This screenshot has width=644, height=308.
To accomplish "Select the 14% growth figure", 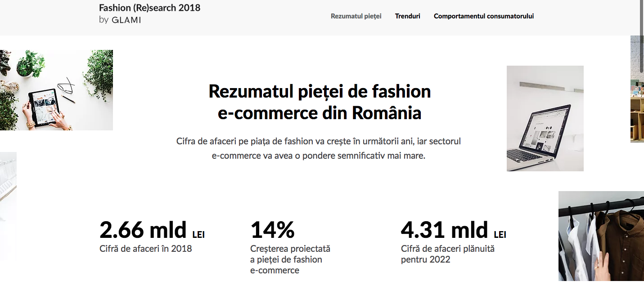I will (x=272, y=230).
